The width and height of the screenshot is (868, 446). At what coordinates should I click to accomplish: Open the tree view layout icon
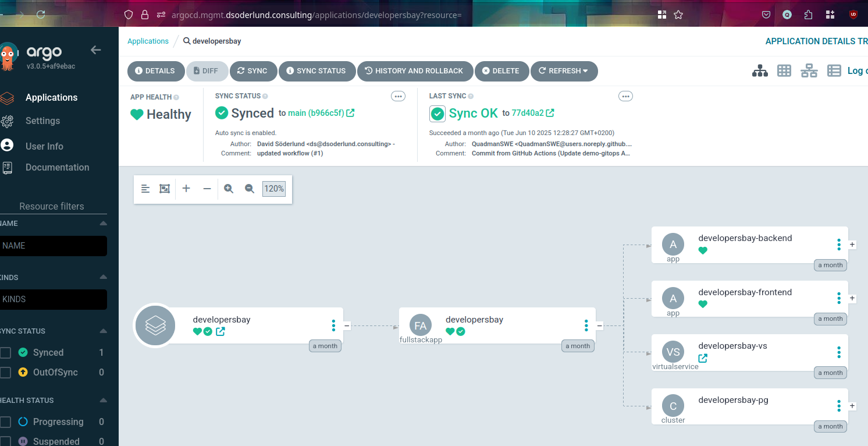(x=760, y=70)
